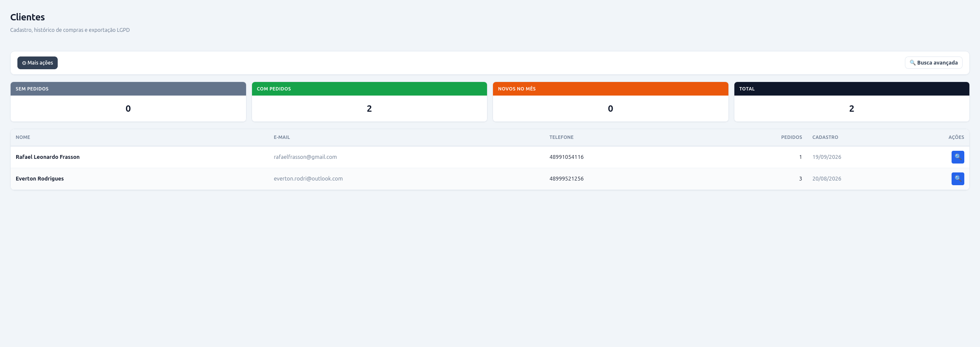
Task: Select the Total customers card
Action: pos(851,102)
